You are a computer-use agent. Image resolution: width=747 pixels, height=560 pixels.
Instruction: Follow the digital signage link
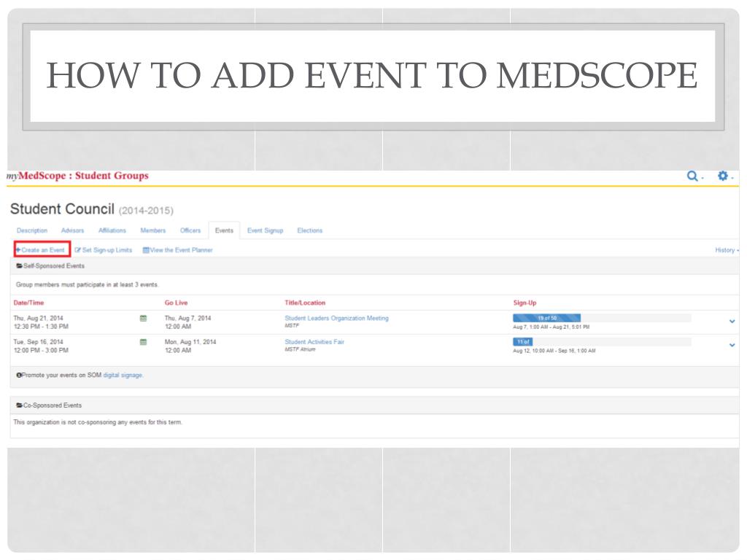pyautogui.click(x=123, y=376)
